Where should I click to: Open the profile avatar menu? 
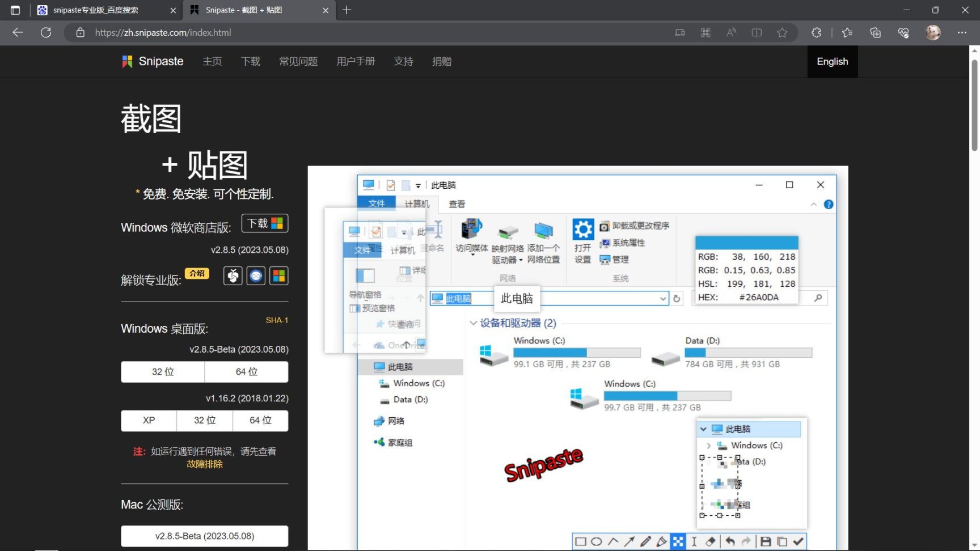[933, 32]
